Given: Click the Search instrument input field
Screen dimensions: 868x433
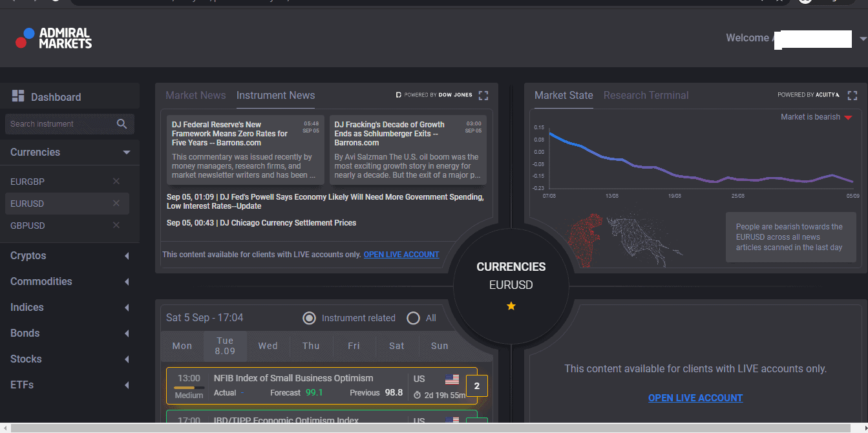Looking at the screenshot, I should [61, 123].
